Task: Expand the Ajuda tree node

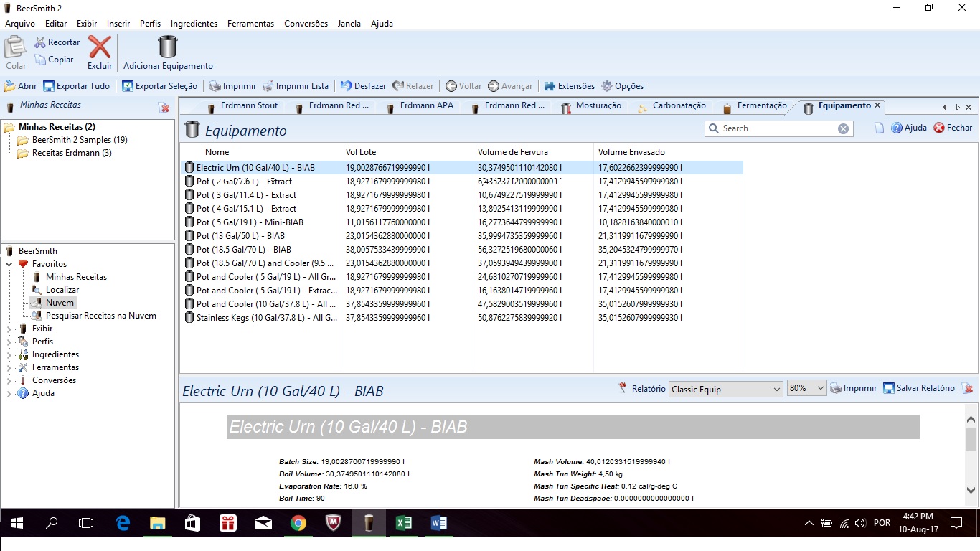Action: 9,393
